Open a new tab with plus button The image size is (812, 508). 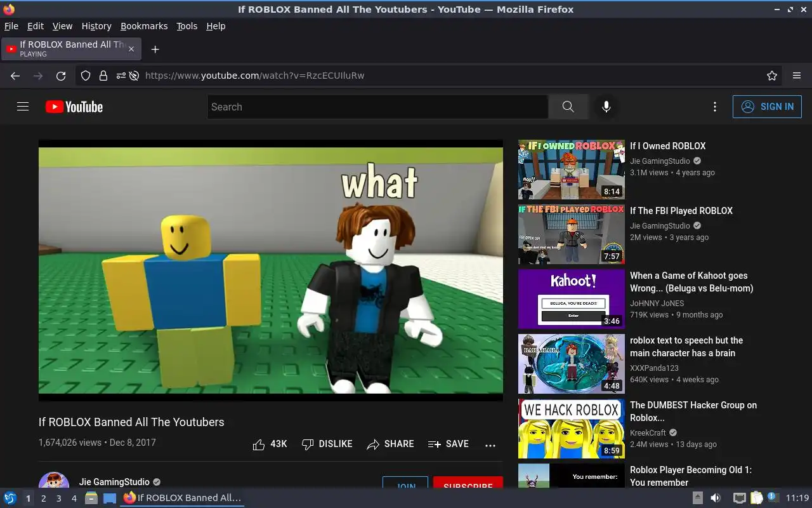tap(155, 49)
